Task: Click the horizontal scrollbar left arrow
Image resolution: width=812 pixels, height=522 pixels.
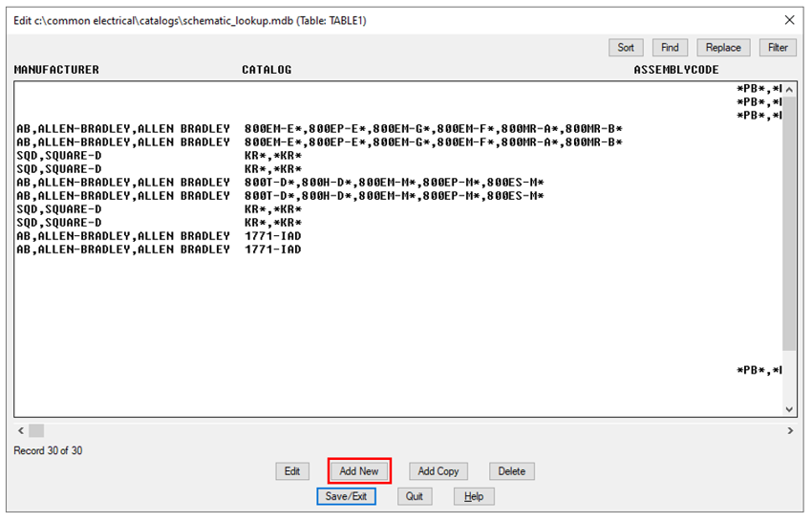Action: tap(21, 430)
